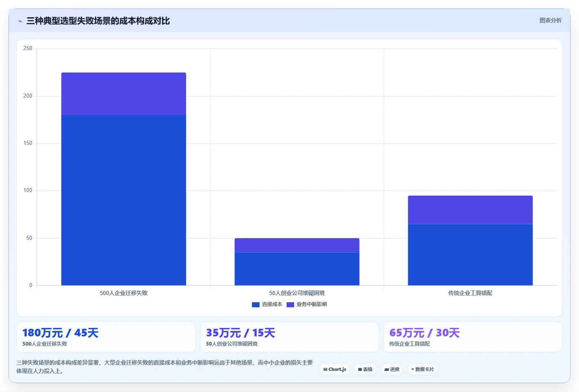Click the x-axis label 50人创业公司堆砌困境

pos(297,293)
